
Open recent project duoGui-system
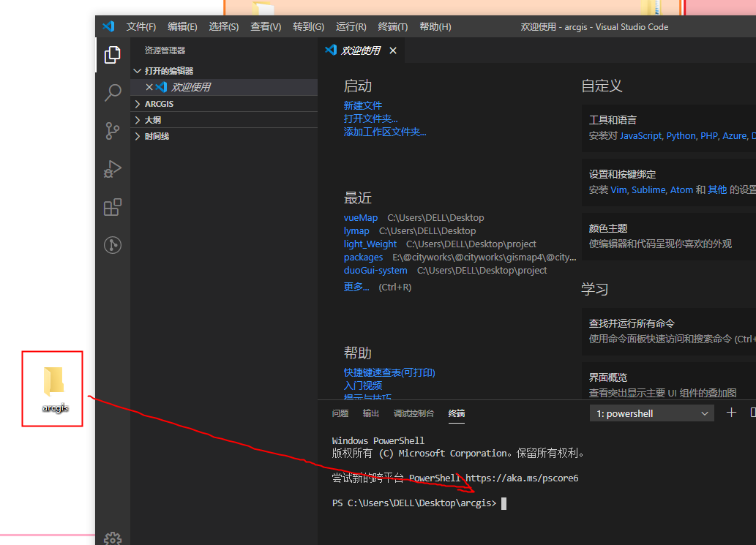375,271
